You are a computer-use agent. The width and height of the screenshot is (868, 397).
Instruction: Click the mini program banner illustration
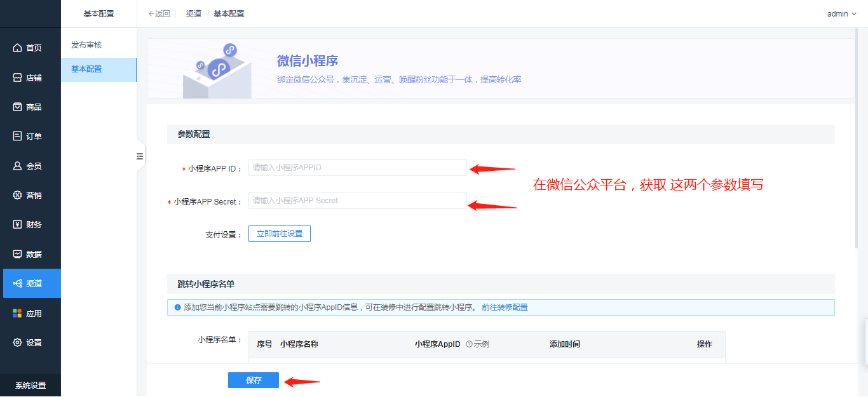click(217, 70)
